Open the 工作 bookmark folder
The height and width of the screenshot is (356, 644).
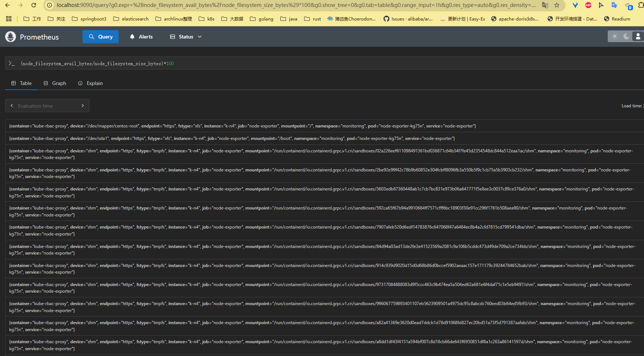tap(32, 19)
